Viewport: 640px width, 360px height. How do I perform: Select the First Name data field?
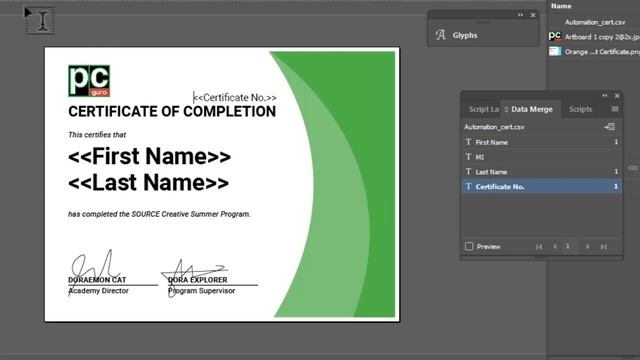click(541, 142)
